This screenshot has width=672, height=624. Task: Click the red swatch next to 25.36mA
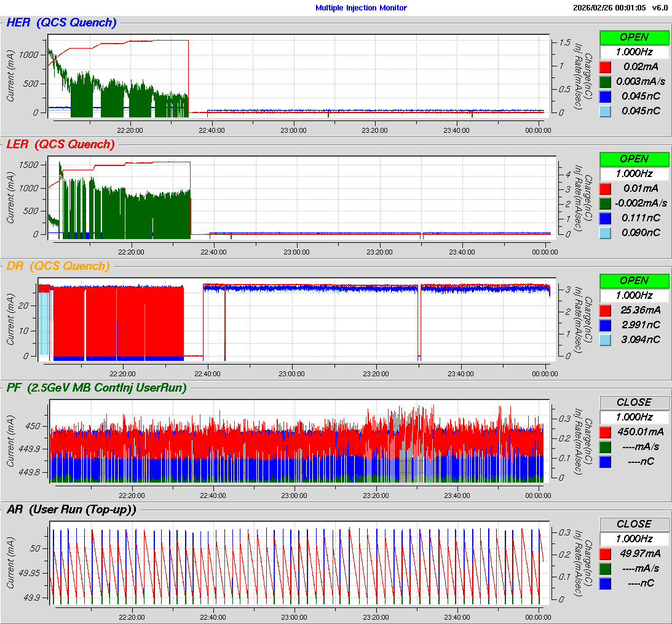click(606, 310)
